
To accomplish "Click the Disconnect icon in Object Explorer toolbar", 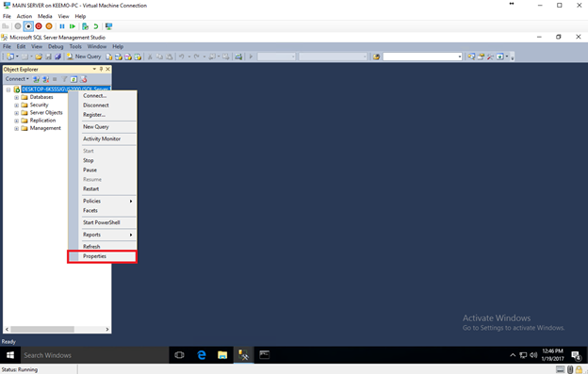I will tap(45, 79).
